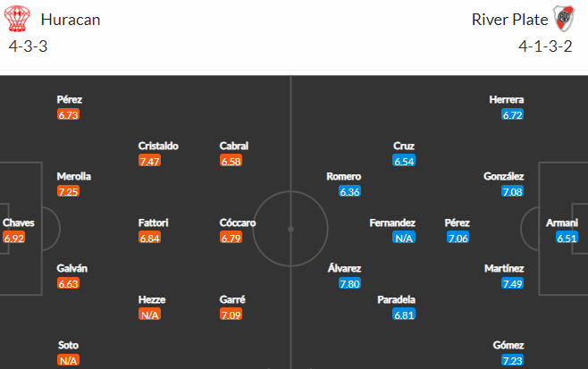
Task: Open the River Plate team name link
Action: 509,20
